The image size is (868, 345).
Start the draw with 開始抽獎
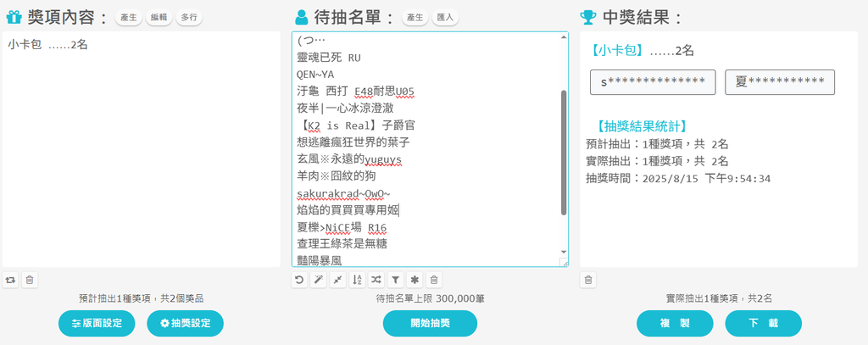click(430, 323)
